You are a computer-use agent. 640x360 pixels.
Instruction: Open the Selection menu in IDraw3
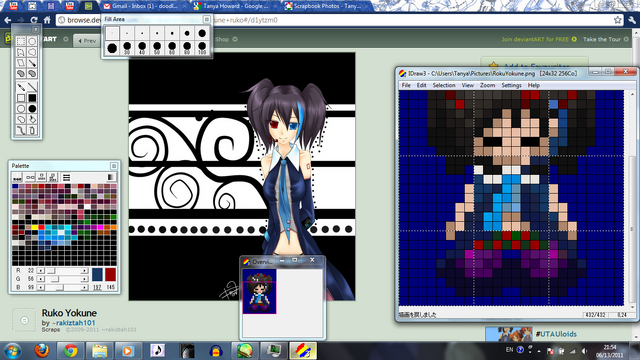coord(444,85)
